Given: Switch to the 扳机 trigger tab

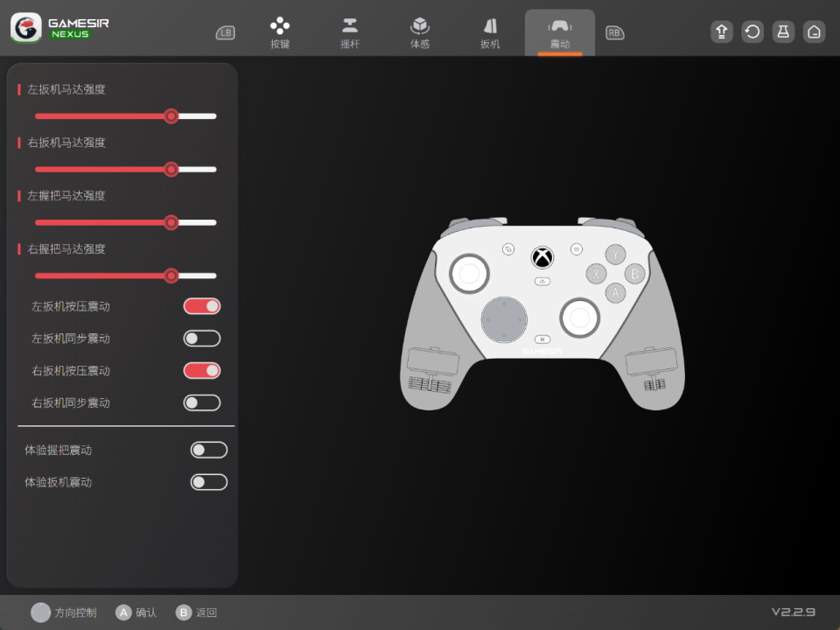Looking at the screenshot, I should click(490, 32).
